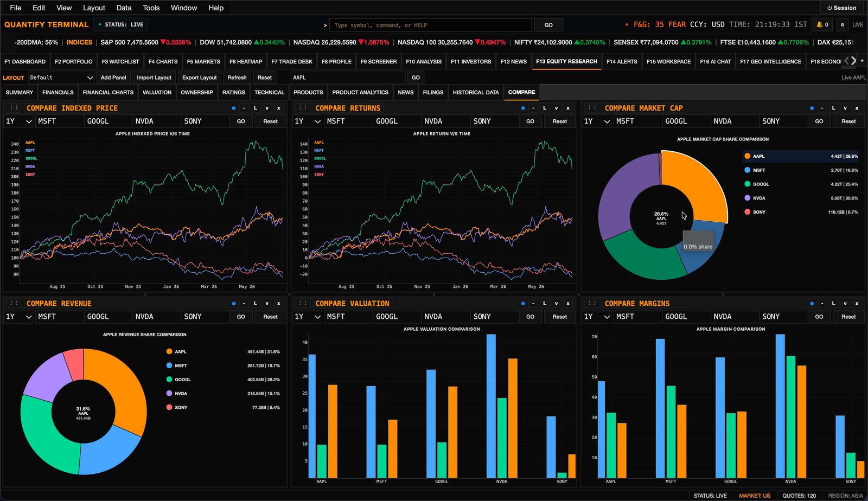Toggle the blue link dot on Compare Indexed Price
This screenshot has height=501, width=868.
click(x=234, y=108)
